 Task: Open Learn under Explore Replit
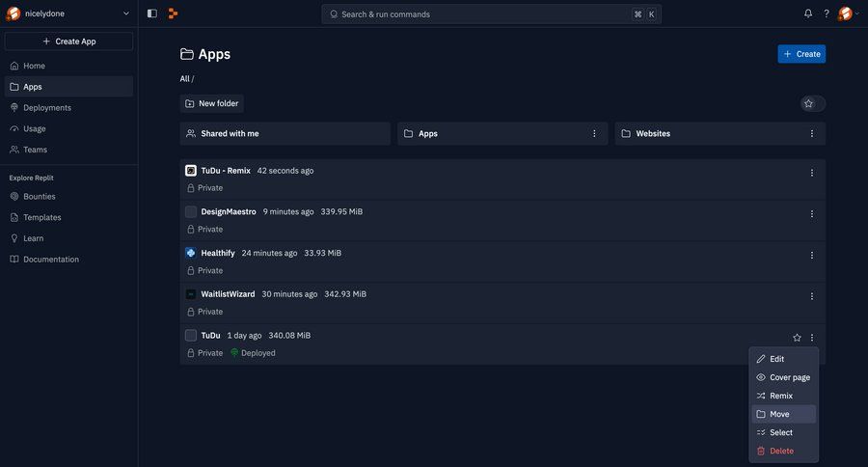click(x=68, y=238)
